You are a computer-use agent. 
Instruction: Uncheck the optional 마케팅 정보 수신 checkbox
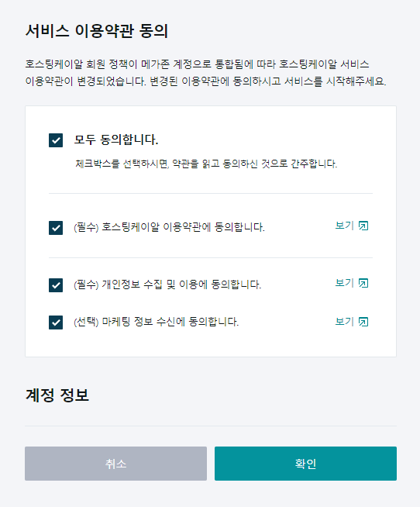coord(56,322)
